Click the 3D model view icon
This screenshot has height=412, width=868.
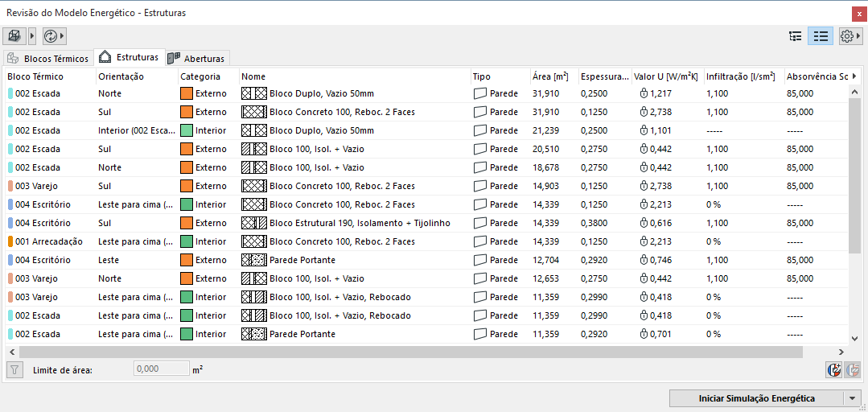coord(14,36)
